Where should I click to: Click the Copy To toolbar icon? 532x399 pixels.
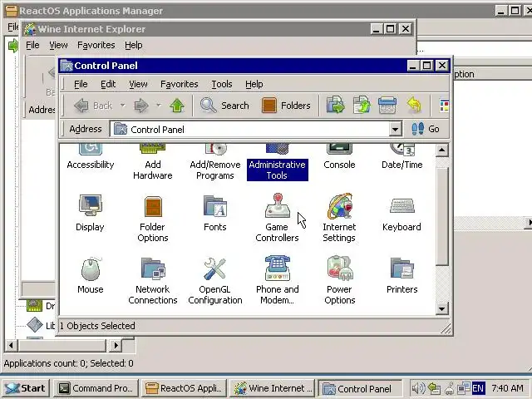pyautogui.click(x=362, y=105)
